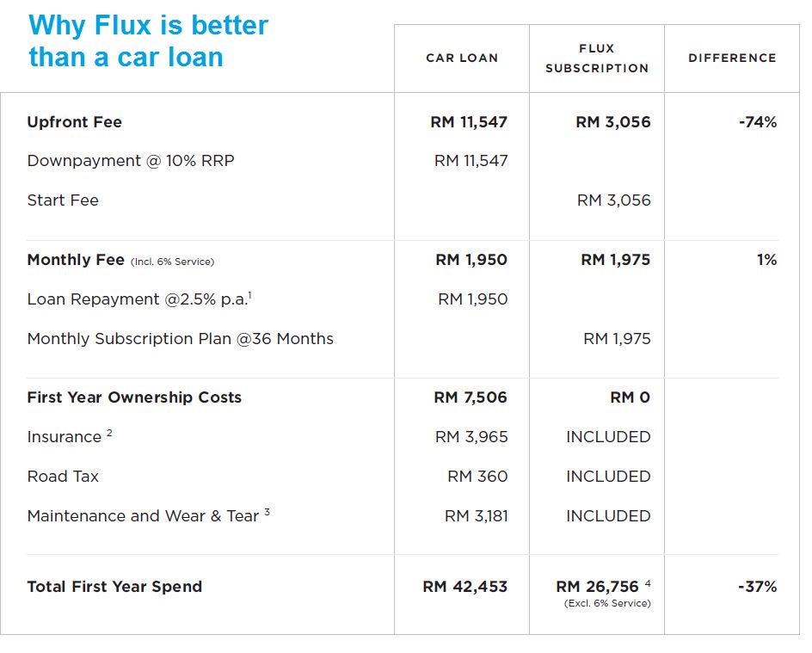Click footnote 3 after Maintenance and Wear & Tear

click(x=267, y=512)
